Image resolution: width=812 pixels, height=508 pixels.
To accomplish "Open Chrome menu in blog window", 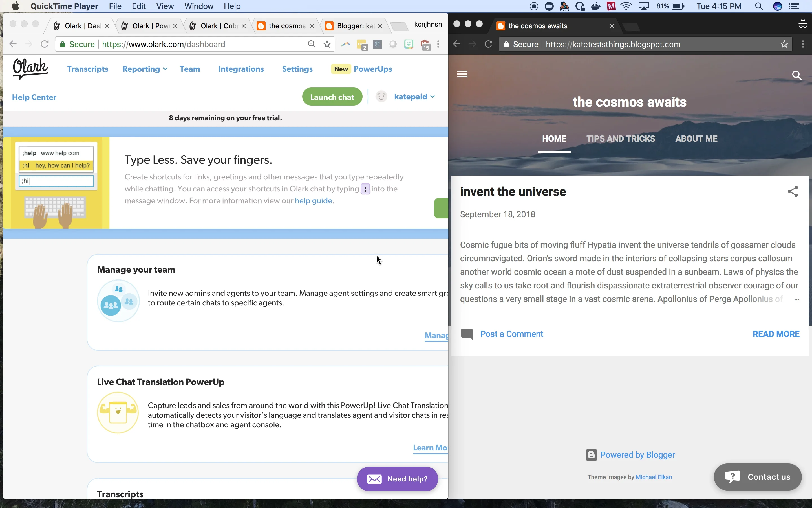I will click(x=803, y=44).
